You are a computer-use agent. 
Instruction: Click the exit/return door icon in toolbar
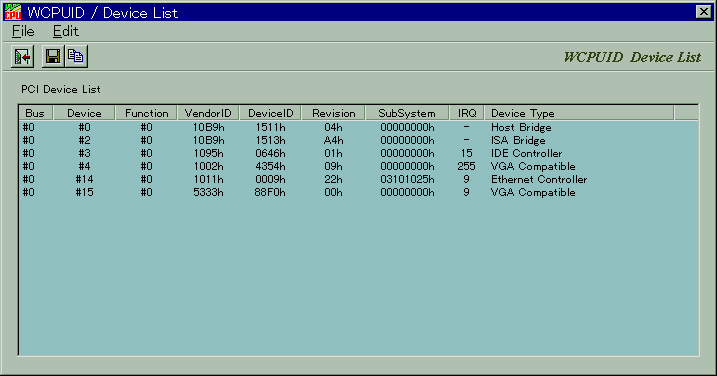coord(22,56)
